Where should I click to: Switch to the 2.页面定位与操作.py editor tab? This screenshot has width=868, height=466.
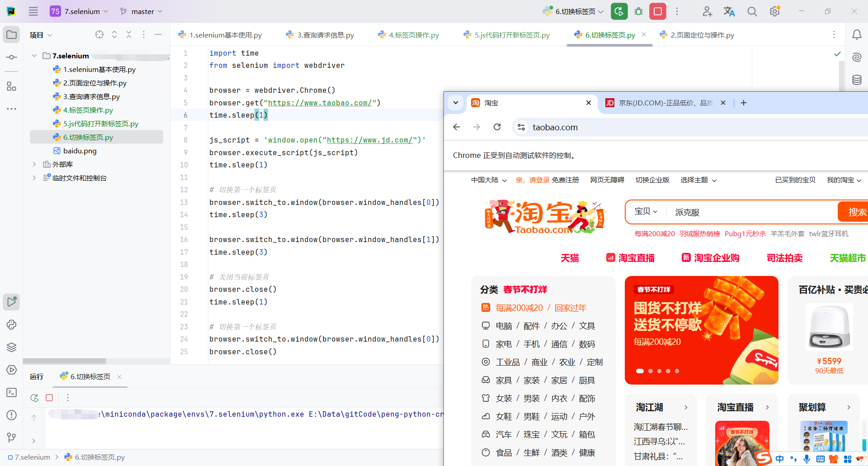point(697,35)
